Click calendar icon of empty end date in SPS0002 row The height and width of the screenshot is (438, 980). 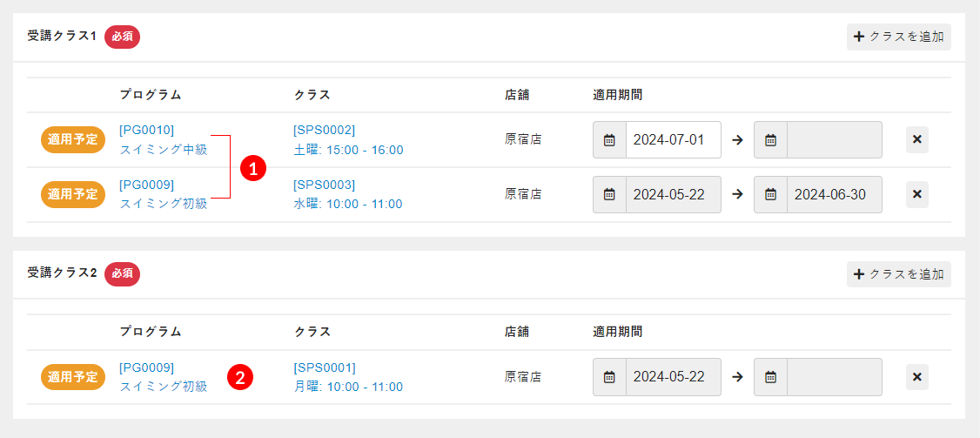(x=770, y=139)
